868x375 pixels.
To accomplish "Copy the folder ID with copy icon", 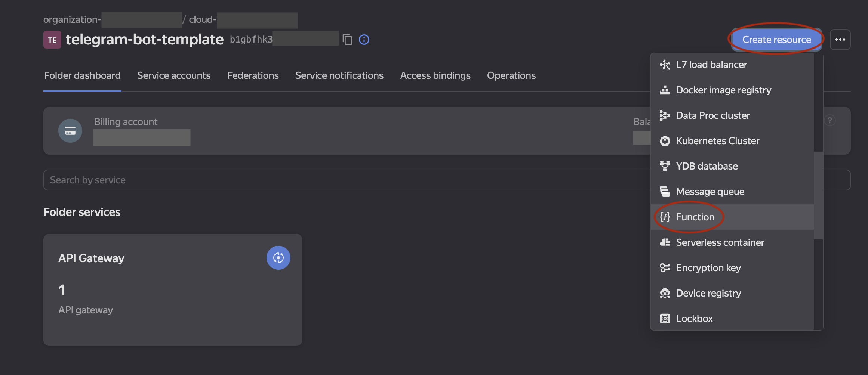I will click(x=347, y=40).
